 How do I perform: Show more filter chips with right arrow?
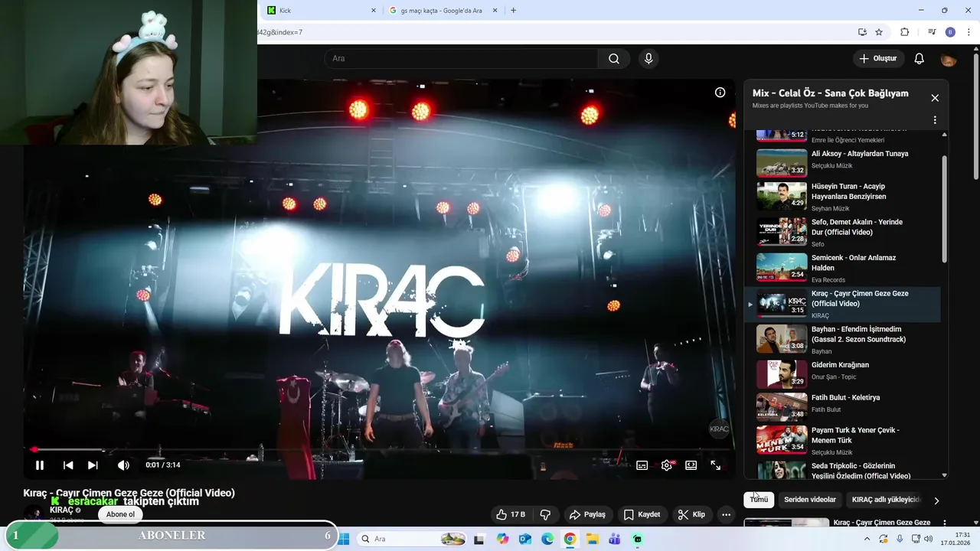[936, 500]
